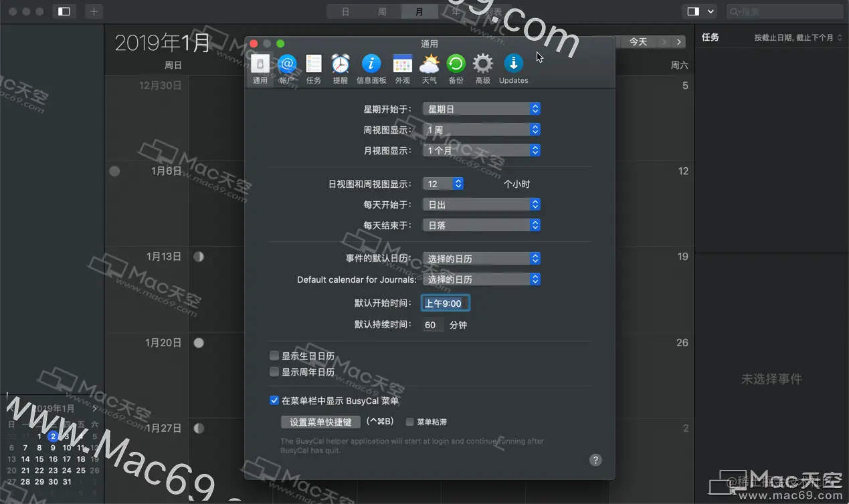Go to next month in mini calendar
Viewport: 849px width, 504px height.
(x=94, y=408)
